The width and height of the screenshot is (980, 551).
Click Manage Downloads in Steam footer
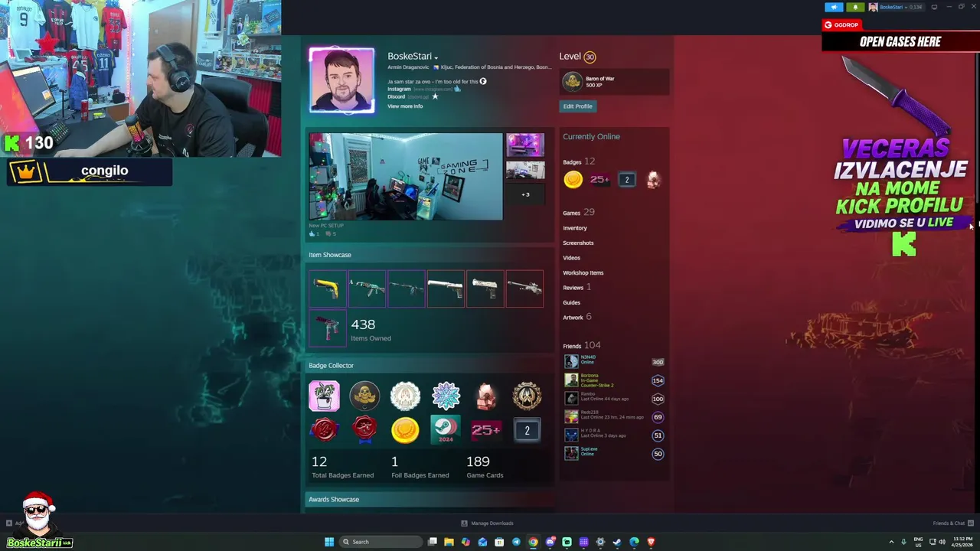487,523
